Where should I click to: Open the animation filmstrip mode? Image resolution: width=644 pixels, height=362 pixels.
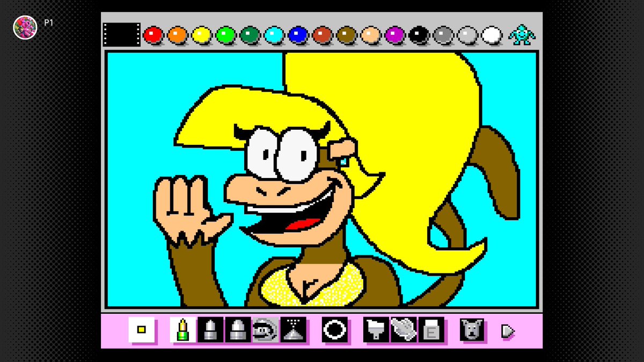click(x=122, y=34)
